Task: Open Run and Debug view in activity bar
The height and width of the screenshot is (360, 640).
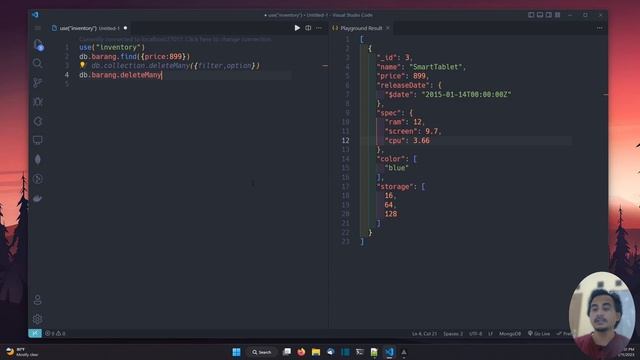Action: click(x=38, y=102)
